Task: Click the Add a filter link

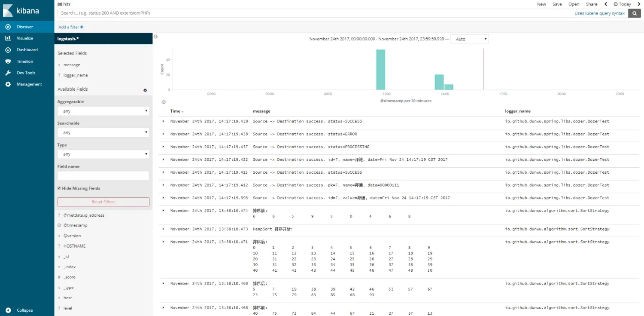Action: point(71,27)
